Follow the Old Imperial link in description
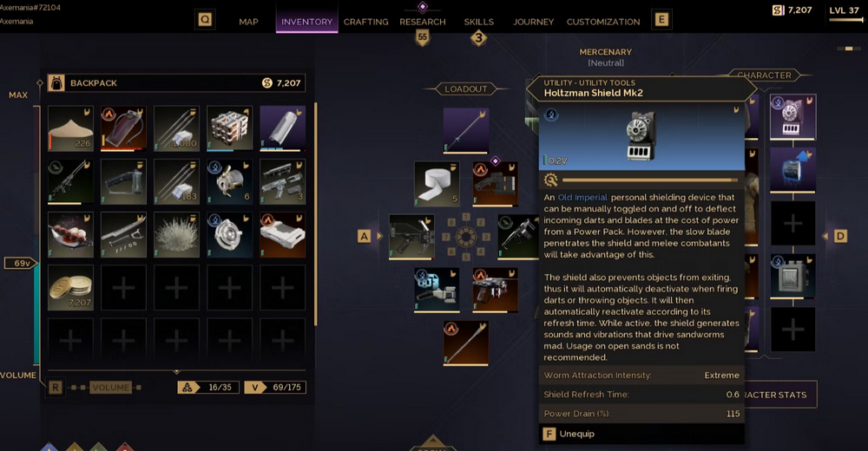Image resolution: width=868 pixels, height=451 pixels. pos(582,198)
